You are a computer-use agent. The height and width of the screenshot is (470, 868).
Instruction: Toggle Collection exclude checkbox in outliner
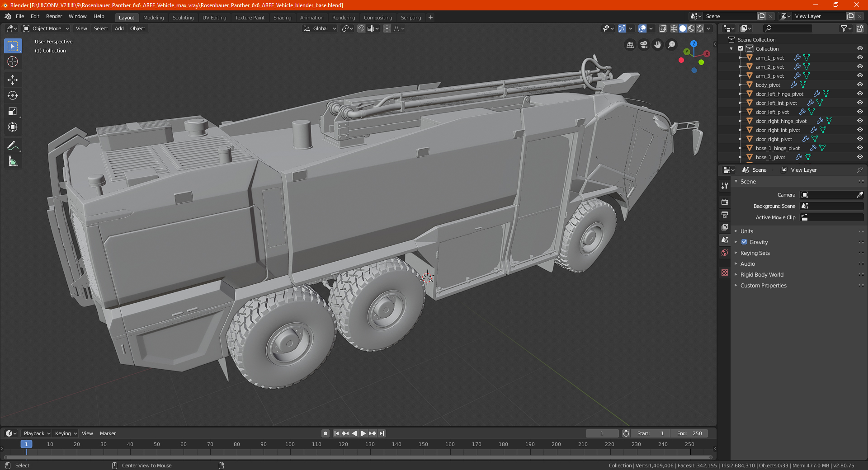[x=741, y=49]
